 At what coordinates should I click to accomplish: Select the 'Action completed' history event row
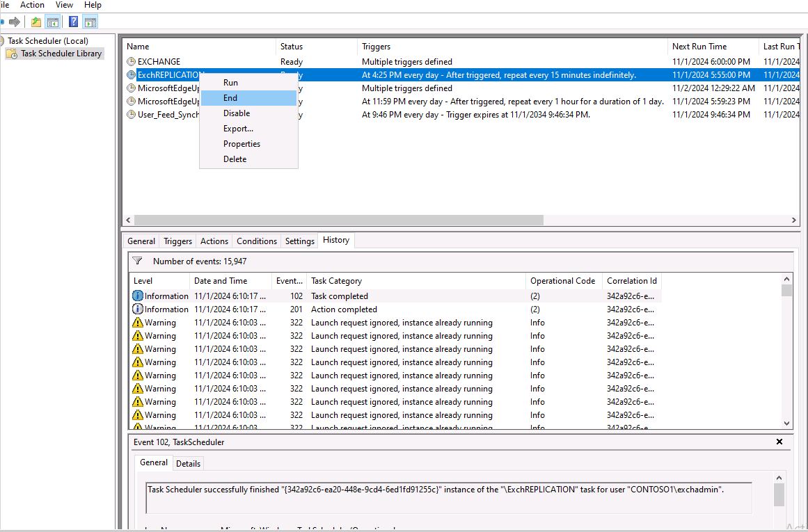395,309
